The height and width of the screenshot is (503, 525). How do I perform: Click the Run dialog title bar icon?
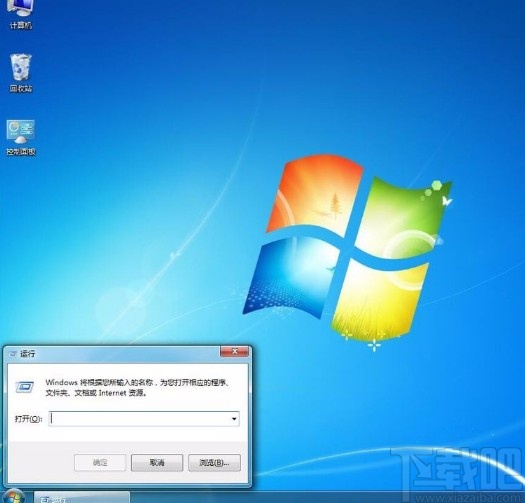[x=13, y=354]
